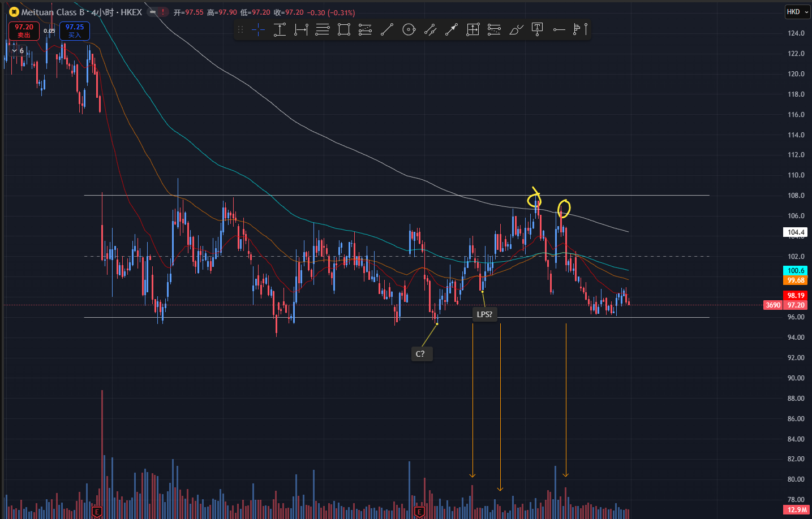Click the Meituan Class B symbol title
The width and height of the screenshot is (812, 519).
54,12
